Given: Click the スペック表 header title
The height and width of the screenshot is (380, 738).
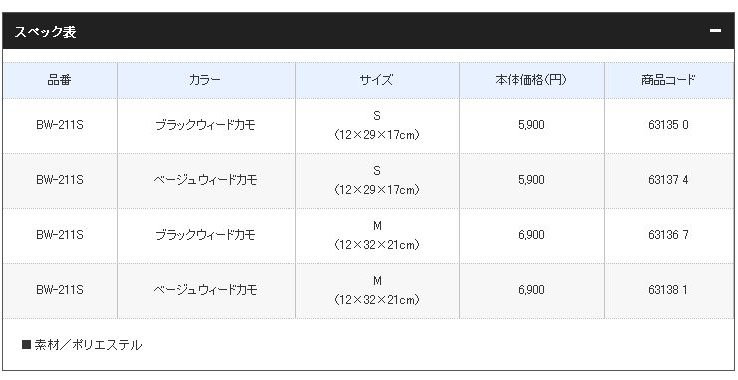Looking at the screenshot, I should pyautogui.click(x=45, y=32).
